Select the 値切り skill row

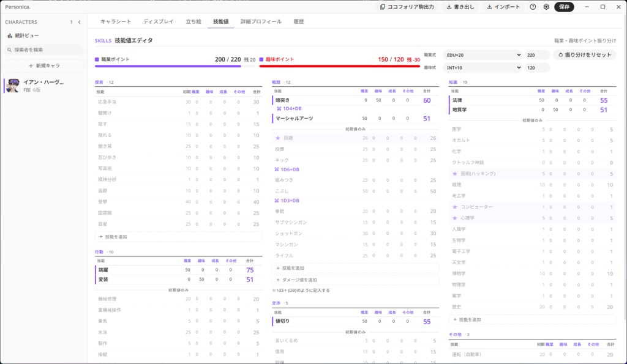point(355,321)
